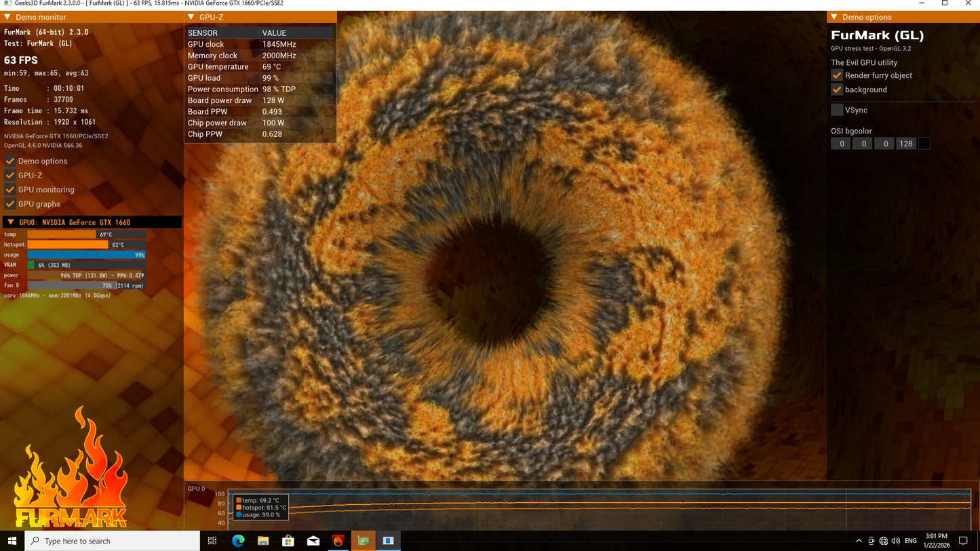Click the usage bar showing 99%
Image resolution: width=980 pixels, height=551 pixels.
click(87, 255)
